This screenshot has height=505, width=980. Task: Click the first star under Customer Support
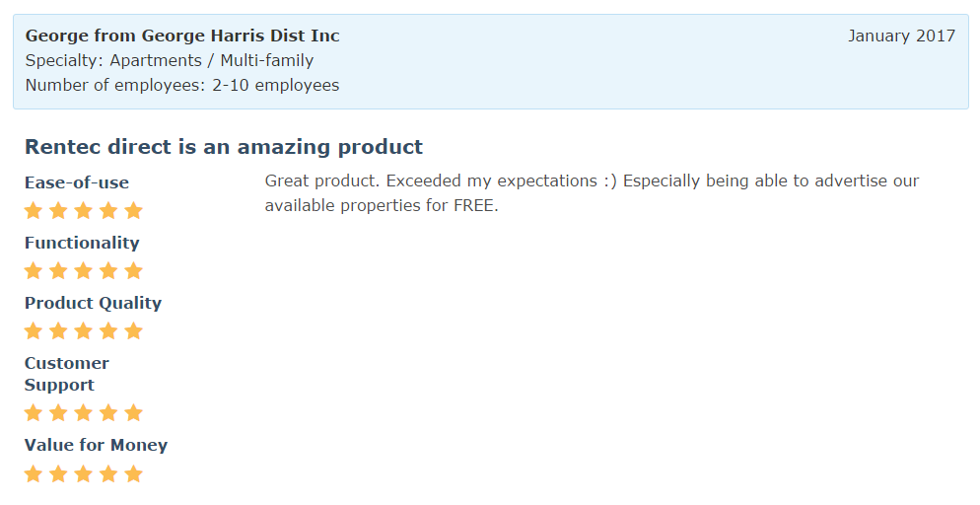click(x=34, y=412)
